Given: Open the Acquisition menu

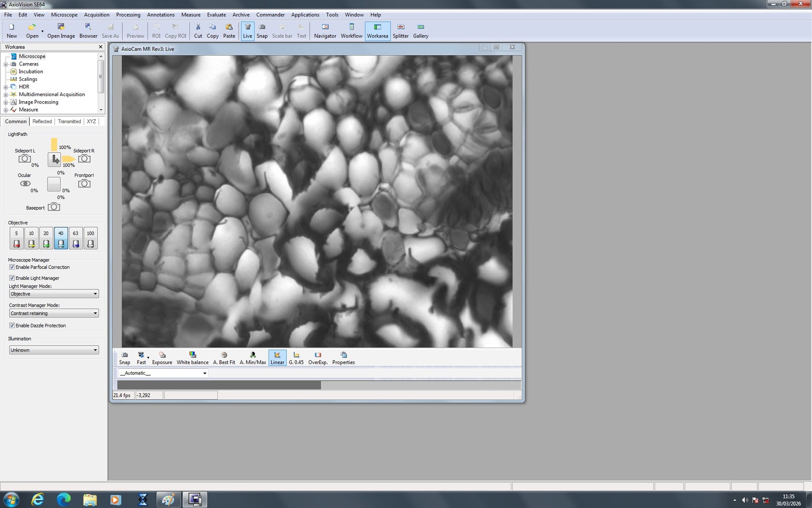Looking at the screenshot, I should tap(96, 15).
